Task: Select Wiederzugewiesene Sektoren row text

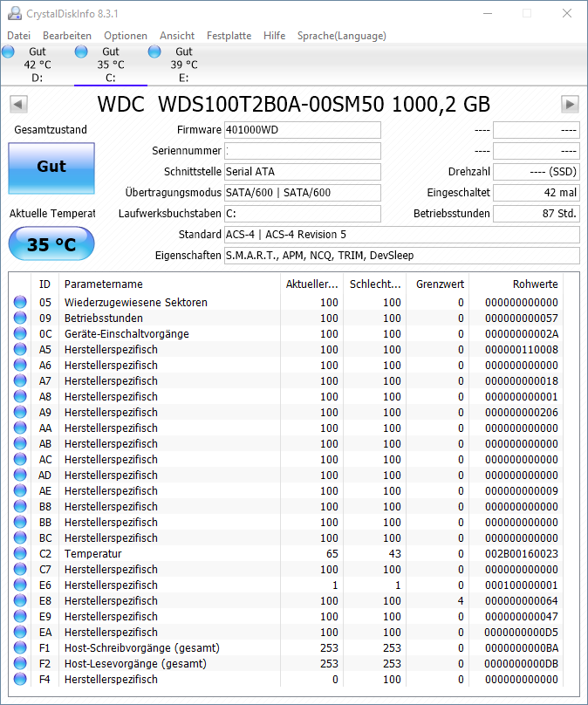Action: (136, 302)
